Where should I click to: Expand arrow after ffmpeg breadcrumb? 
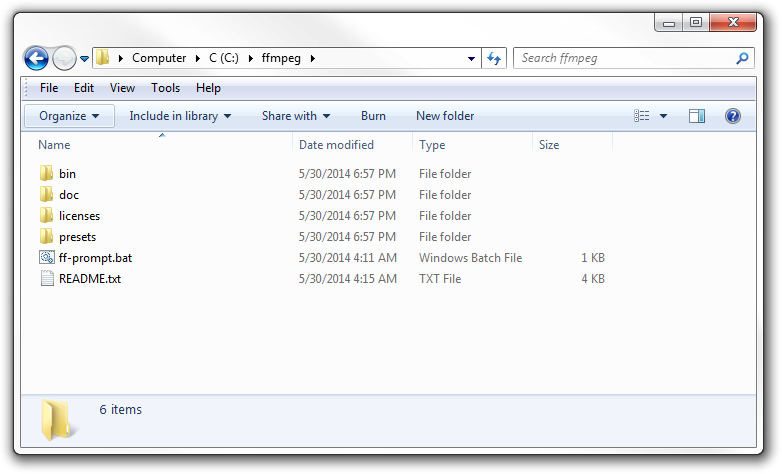tap(313, 58)
